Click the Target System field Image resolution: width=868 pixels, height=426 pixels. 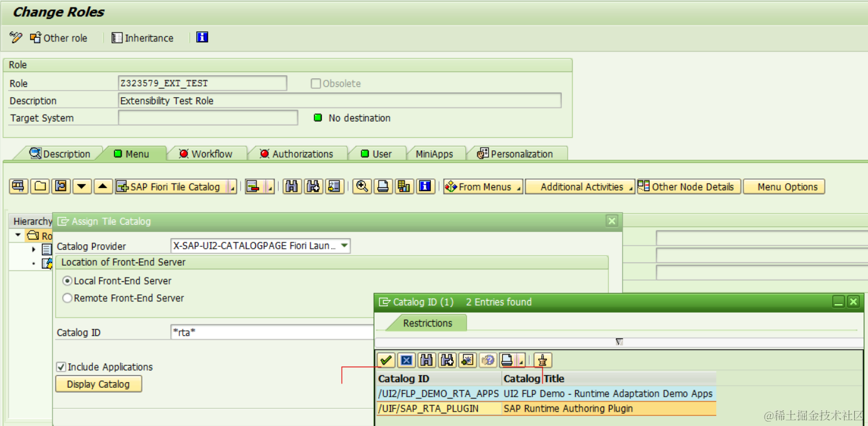coord(208,118)
